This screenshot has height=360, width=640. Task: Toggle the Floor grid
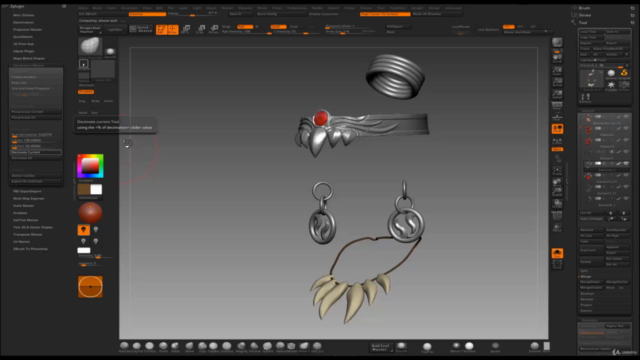click(x=557, y=117)
